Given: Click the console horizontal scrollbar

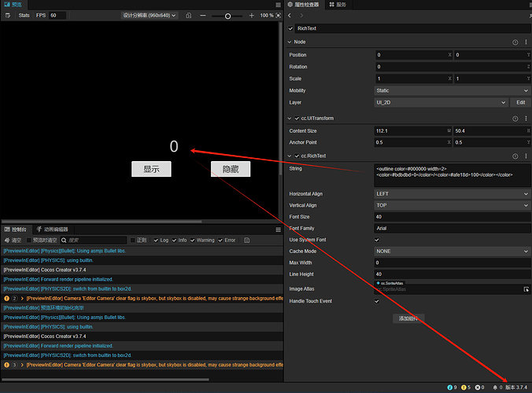Looking at the screenshot, I should click(x=105, y=380).
